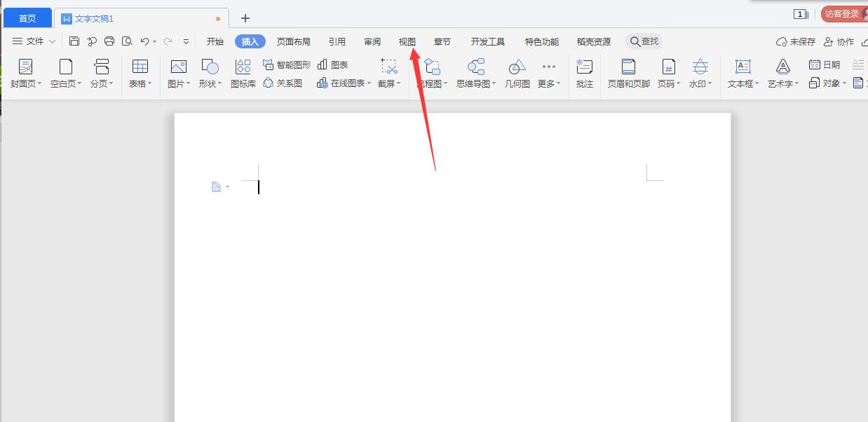868x422 pixels.
Task: Open the 图标库 icon library
Action: coord(243,74)
